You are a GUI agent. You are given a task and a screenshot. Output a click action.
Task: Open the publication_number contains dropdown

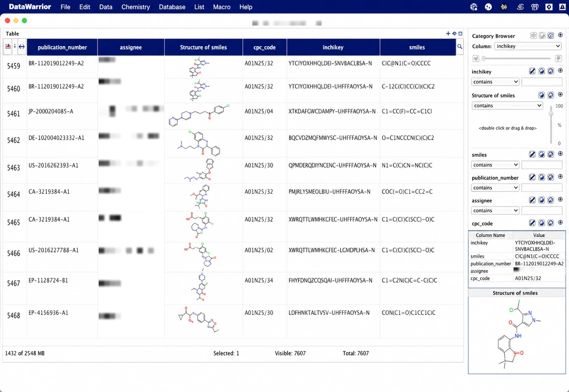[495, 188]
